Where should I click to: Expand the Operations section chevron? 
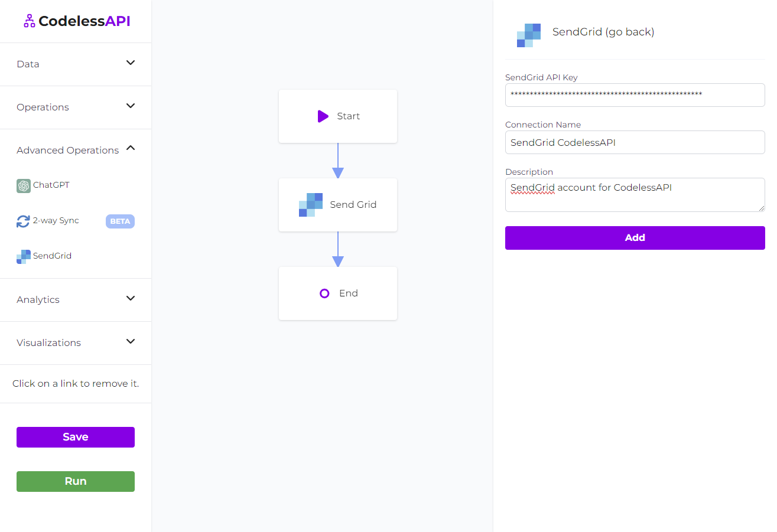(x=131, y=106)
